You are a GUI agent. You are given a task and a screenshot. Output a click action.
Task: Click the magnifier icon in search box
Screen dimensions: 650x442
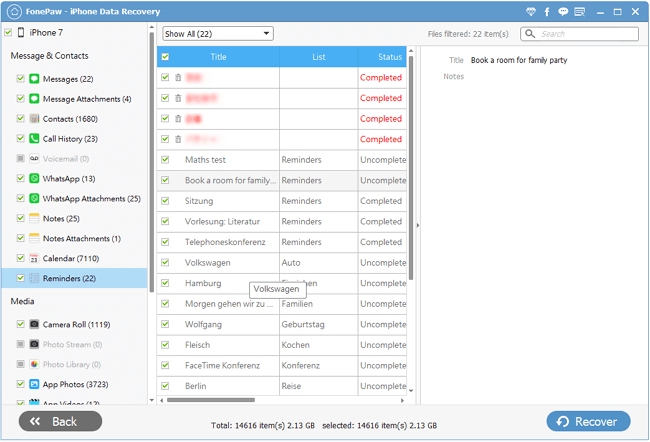[x=530, y=34]
